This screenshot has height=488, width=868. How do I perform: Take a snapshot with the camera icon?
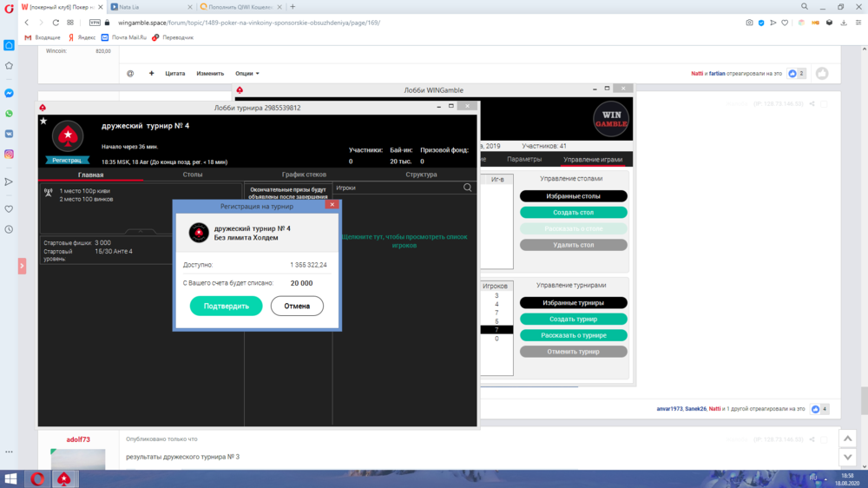(749, 23)
